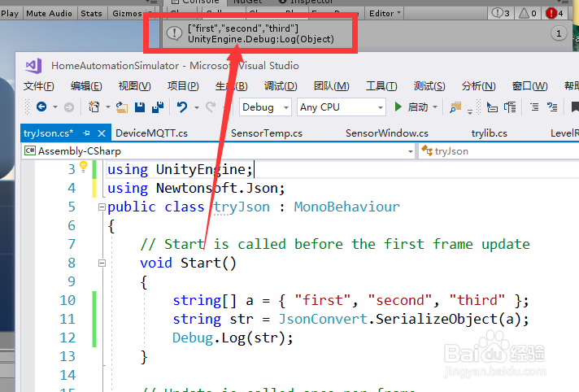Screen dimensions: 579x392
Task: Click the log entry count badge showing 1
Action: pos(559,33)
